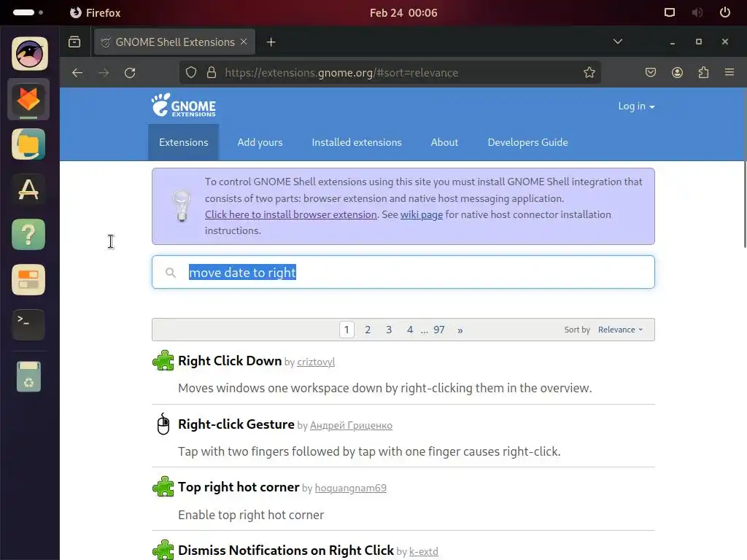This screenshot has width=747, height=560.
Task: Open Dismiss Notifications on Right Click title
Action: coord(286,551)
